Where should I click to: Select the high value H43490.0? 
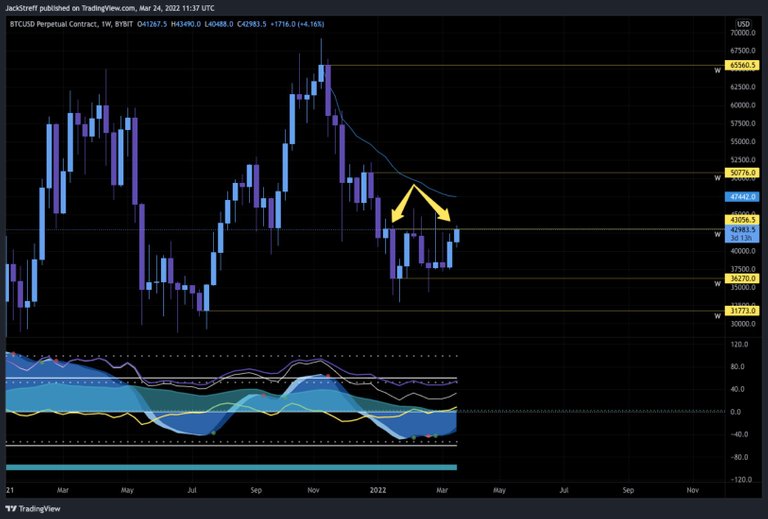point(186,24)
